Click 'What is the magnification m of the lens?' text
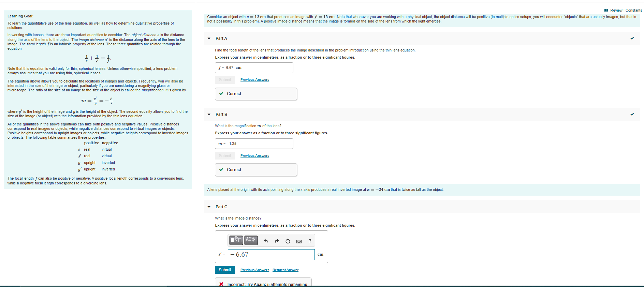This screenshot has width=644, height=287. 248,126
